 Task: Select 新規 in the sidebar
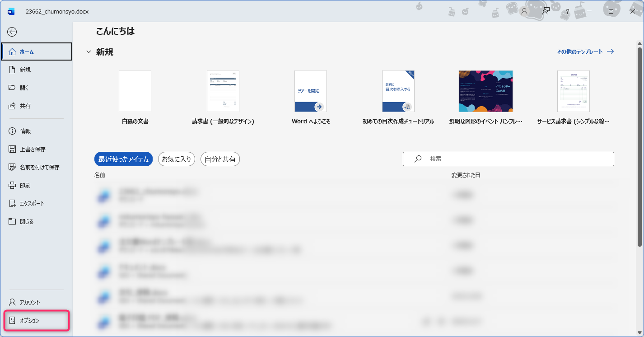coord(25,70)
